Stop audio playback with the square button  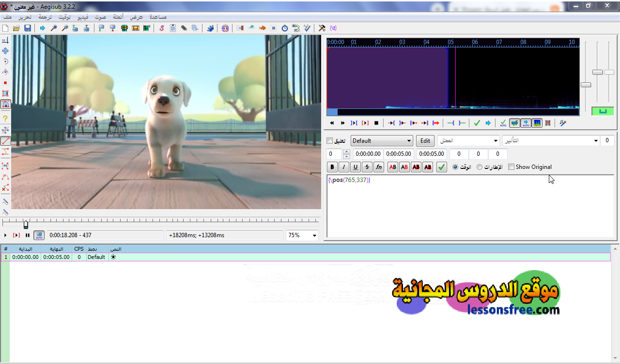pyautogui.click(x=376, y=123)
